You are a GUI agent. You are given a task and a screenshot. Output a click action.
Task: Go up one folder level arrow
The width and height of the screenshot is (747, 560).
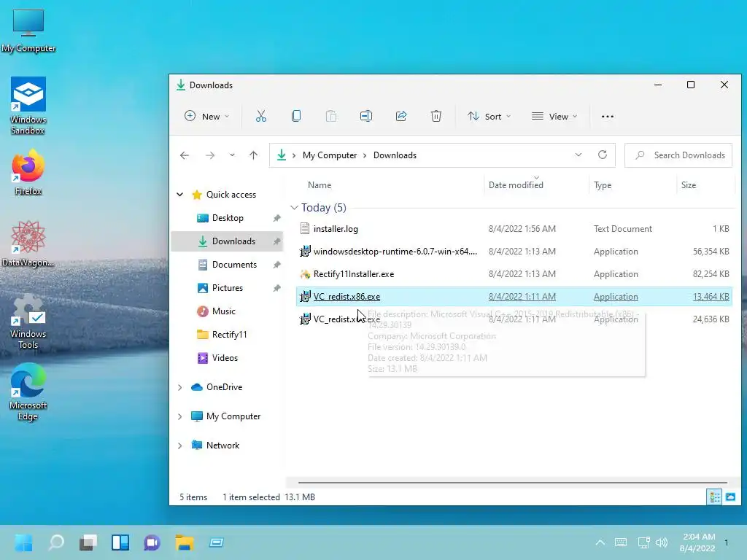tap(253, 155)
